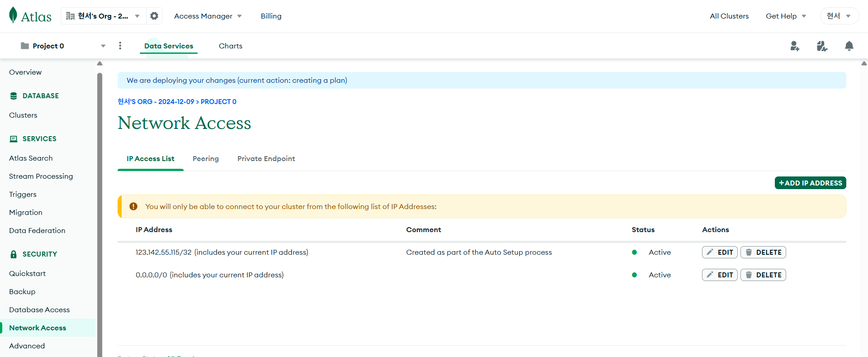Click the Add IP Address button
Viewport: 868px width, 357px height.
pos(810,183)
